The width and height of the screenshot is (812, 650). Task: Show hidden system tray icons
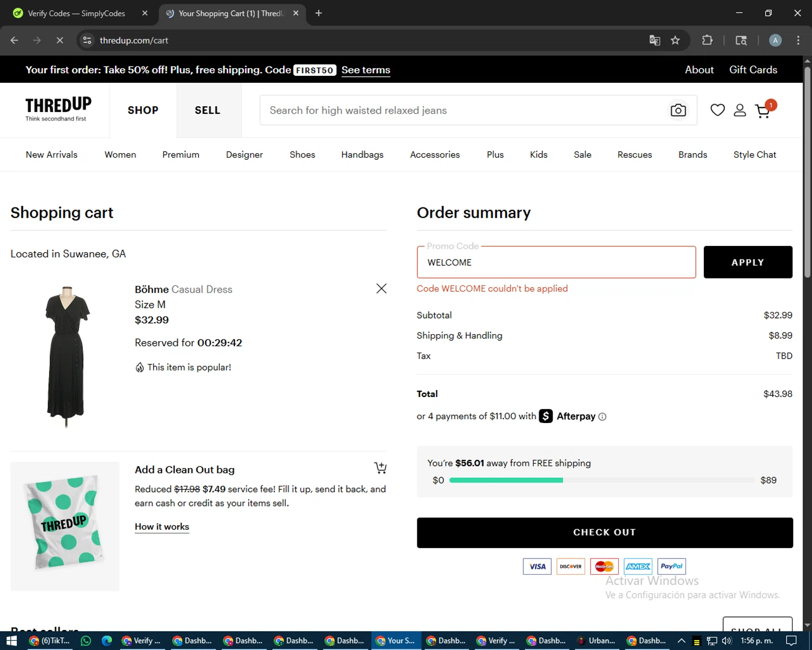[682, 641]
